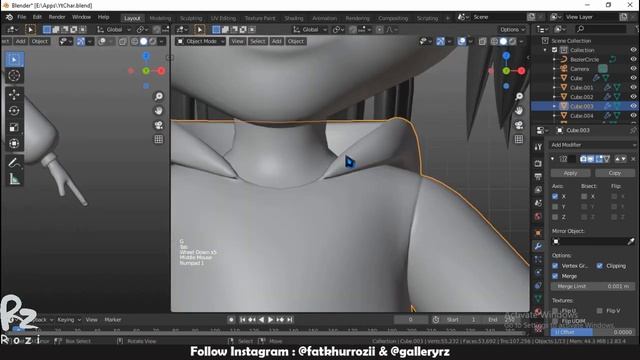
Task: Collapse the Collection tree
Action: click(x=545, y=50)
